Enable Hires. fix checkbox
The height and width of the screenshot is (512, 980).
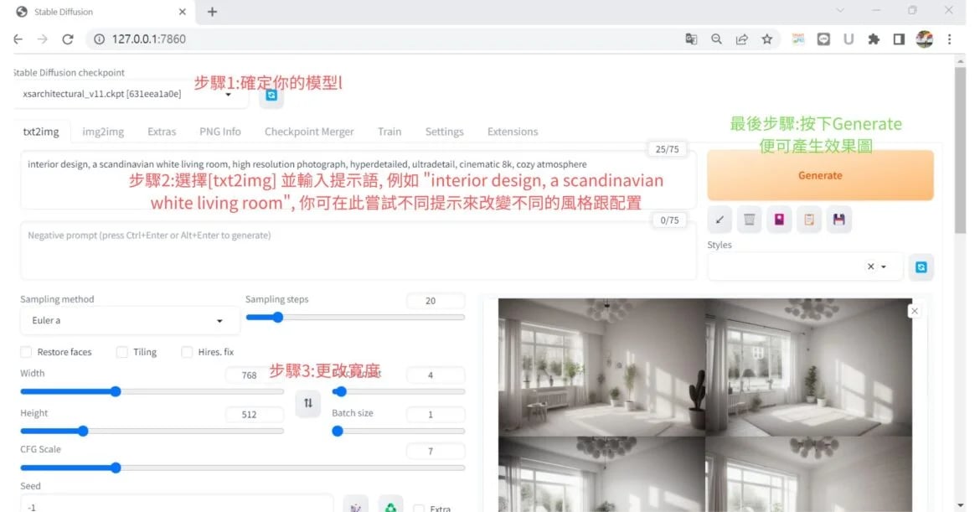coord(187,352)
